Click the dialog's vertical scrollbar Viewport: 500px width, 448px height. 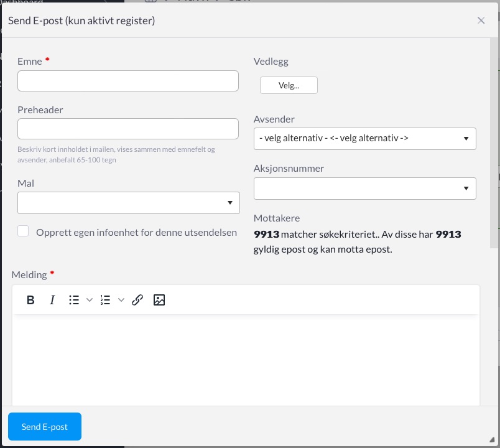[x=494, y=143]
